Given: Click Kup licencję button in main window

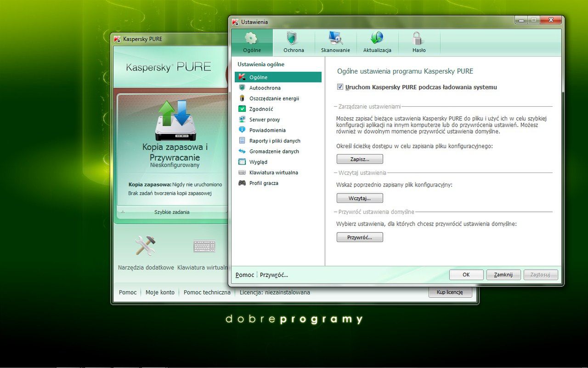Looking at the screenshot, I should click(450, 292).
